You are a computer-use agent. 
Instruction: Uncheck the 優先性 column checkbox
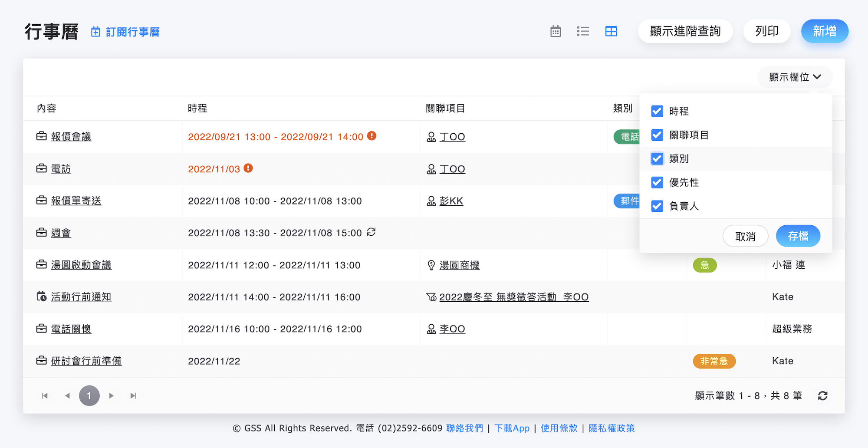click(x=657, y=182)
